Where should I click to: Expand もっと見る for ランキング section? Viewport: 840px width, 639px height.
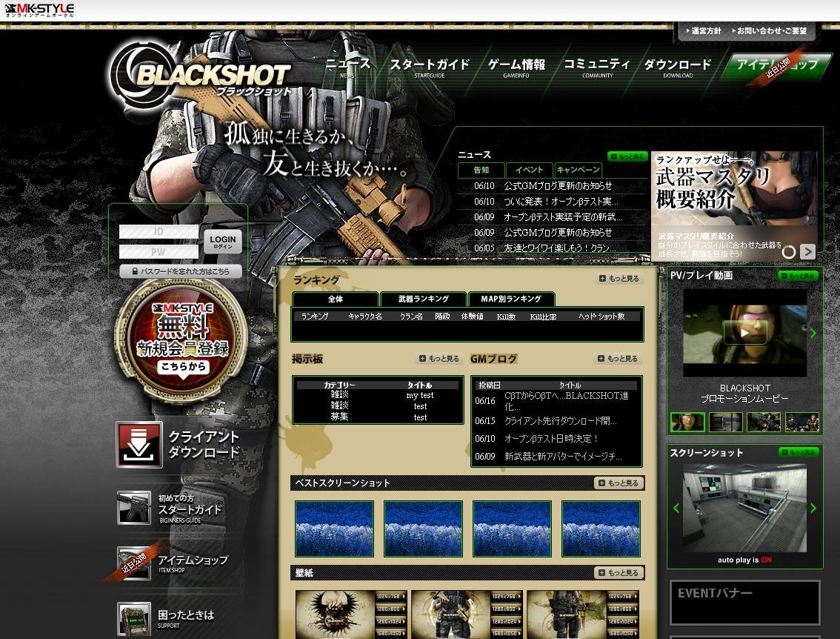tap(619, 279)
